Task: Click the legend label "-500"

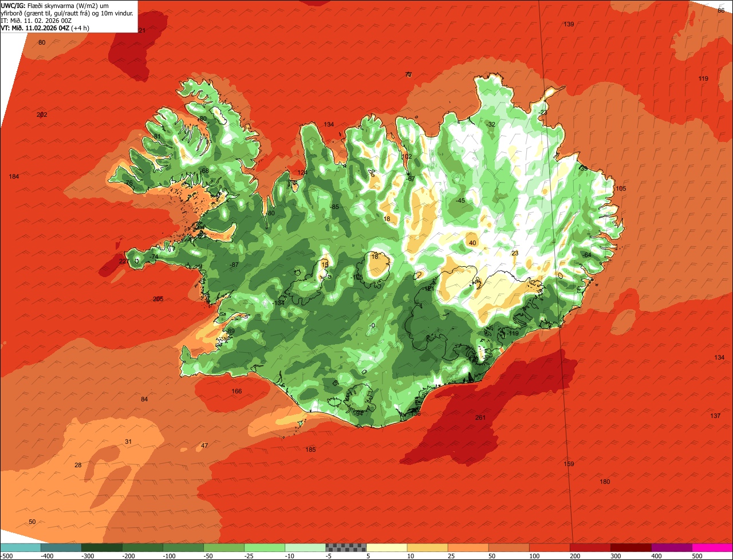Action: pos(6,555)
